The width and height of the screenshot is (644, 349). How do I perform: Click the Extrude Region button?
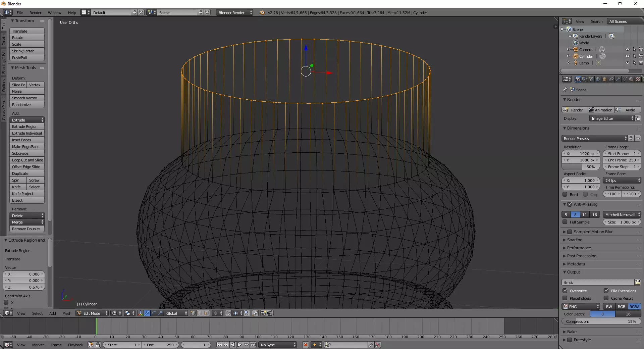pos(27,127)
